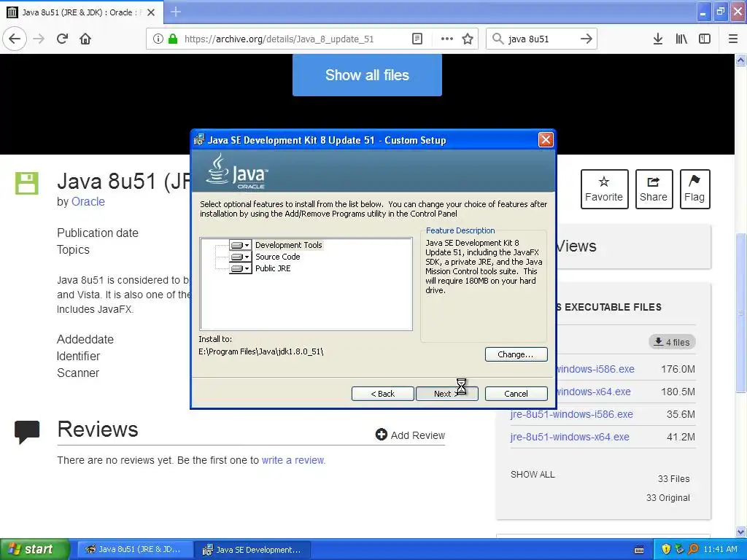Click Next in Java setup dialog
This screenshot has height=560, width=747.
tap(447, 394)
